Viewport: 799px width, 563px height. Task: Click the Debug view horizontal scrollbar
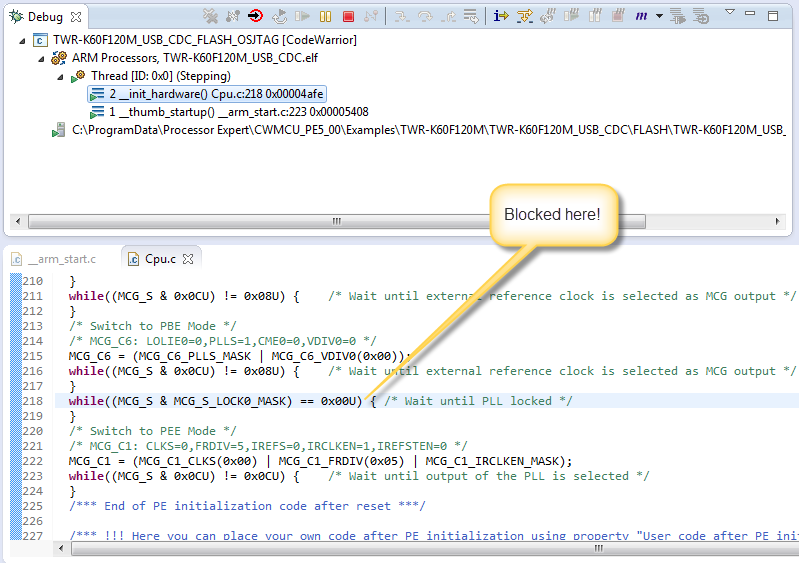[400, 221]
